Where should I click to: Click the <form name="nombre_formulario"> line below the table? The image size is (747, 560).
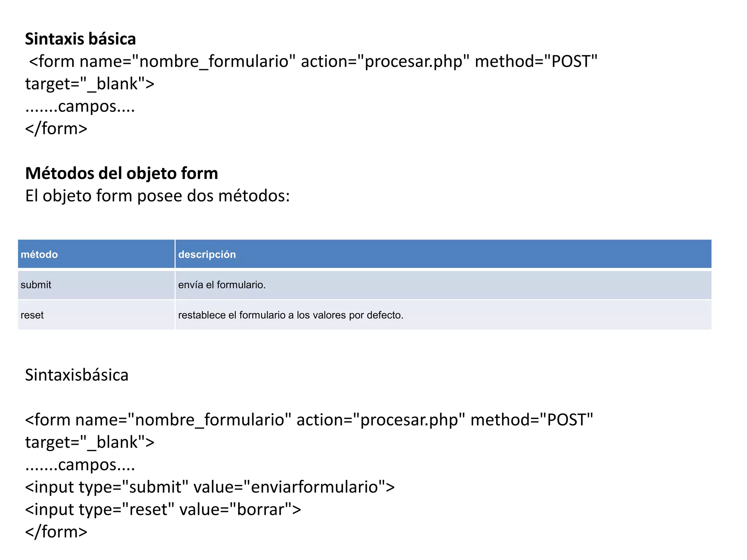(309, 420)
